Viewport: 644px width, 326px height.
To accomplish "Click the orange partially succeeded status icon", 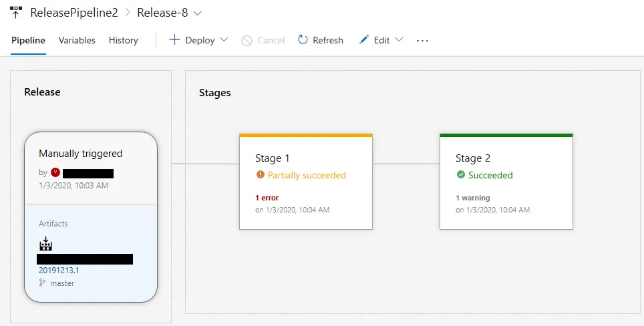I will [260, 175].
